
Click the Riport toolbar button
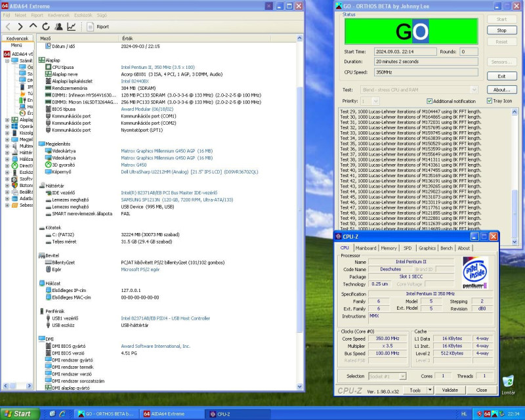click(x=98, y=27)
